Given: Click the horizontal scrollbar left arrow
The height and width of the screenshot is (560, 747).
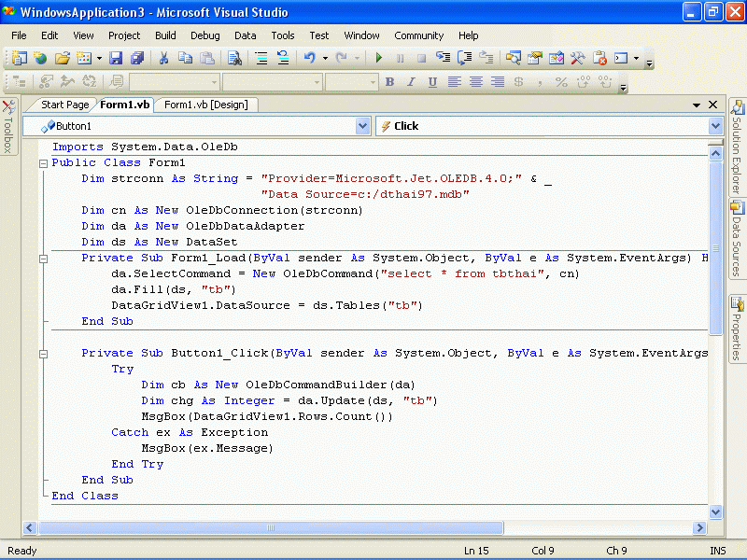Looking at the screenshot, I should (x=30, y=527).
